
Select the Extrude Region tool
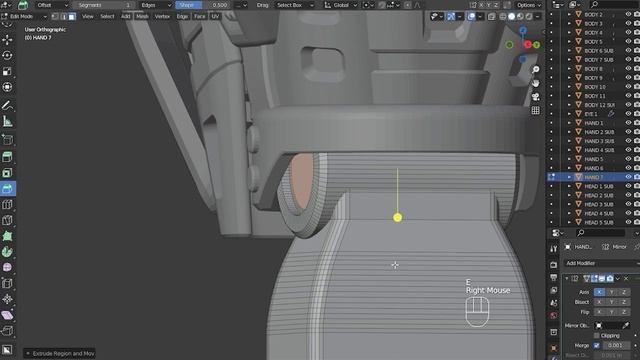coord(7,157)
